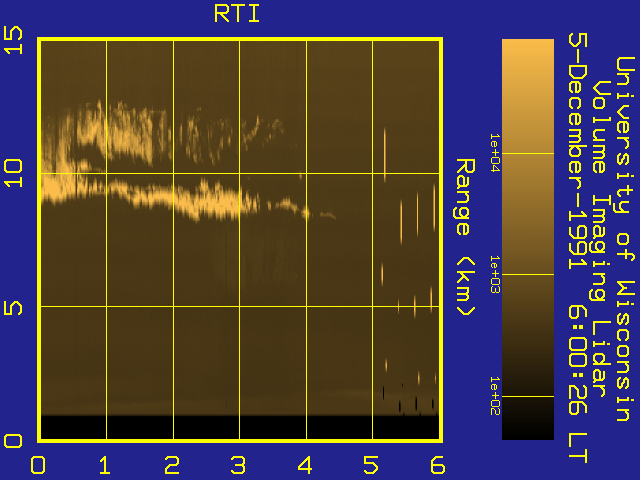Click the horizontal axis tick label 6
The image size is (640, 480).
click(x=438, y=465)
